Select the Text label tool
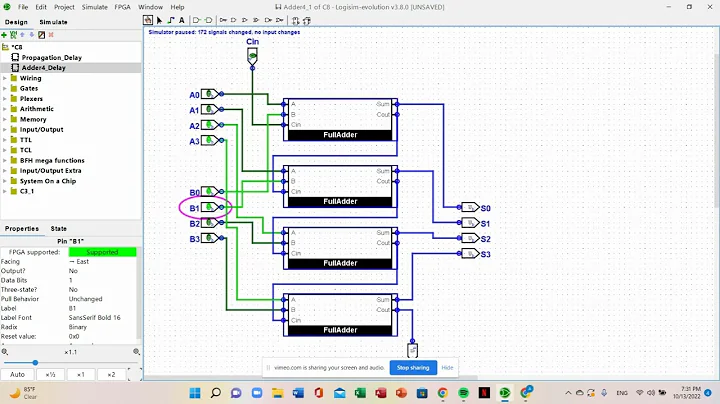Screen dimensions: 720x404 (182, 20)
